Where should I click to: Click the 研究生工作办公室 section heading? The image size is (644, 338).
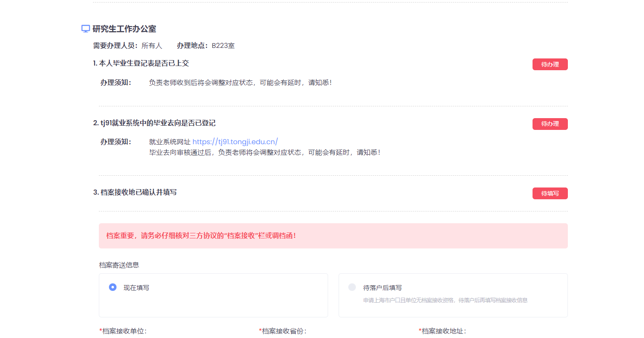click(124, 29)
